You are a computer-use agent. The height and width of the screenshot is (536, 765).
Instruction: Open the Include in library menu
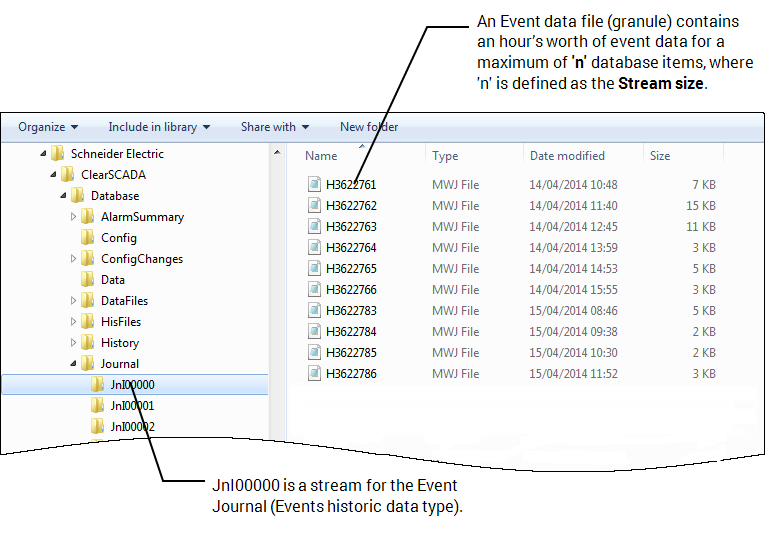[x=159, y=127]
